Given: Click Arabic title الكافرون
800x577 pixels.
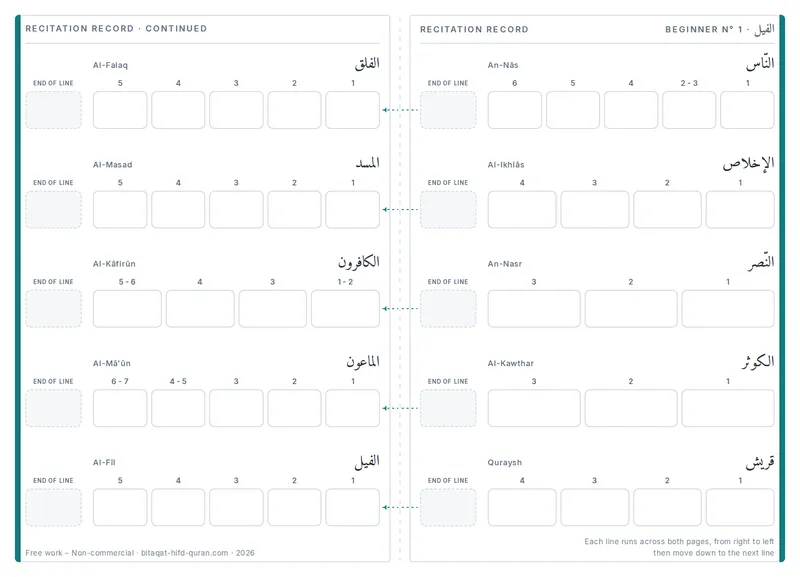Looking at the screenshot, I should point(359,262).
